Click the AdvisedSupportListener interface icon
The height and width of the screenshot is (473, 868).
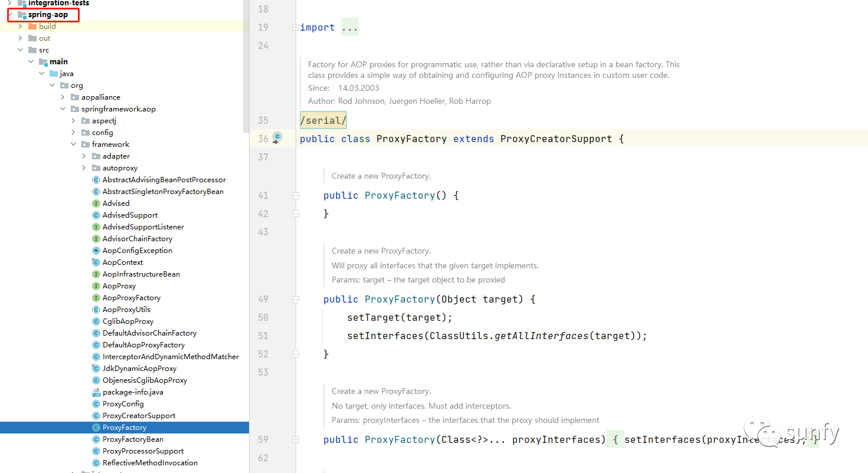96,227
